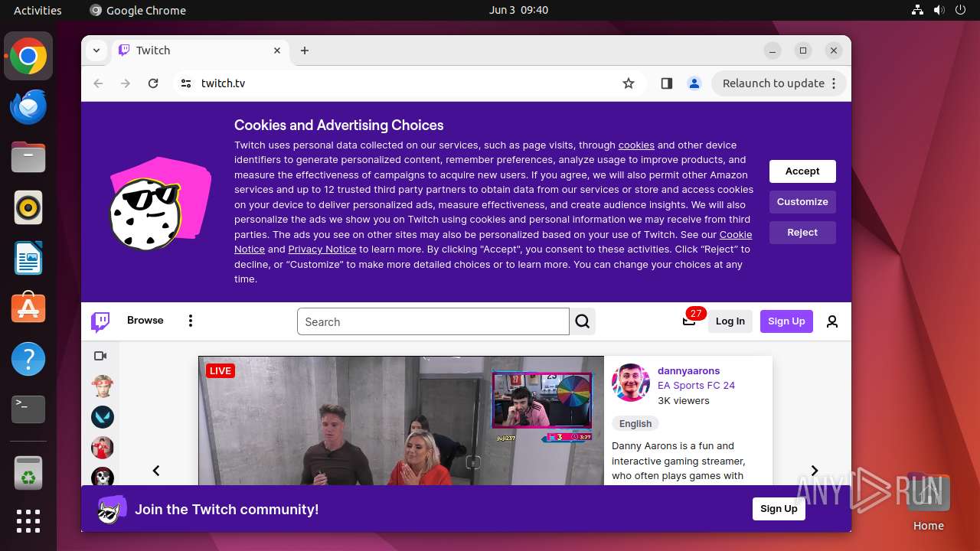980x551 pixels.
Task: Open first sidebar channel avatar with red hat
Action: click(103, 386)
